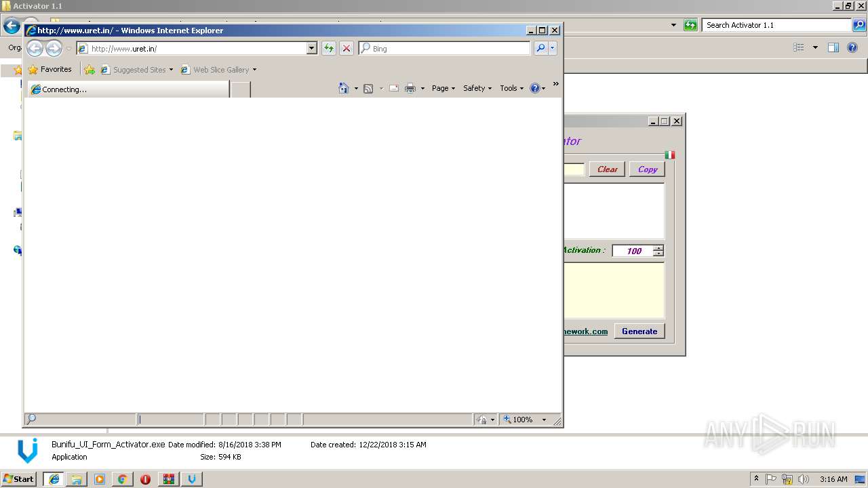Click Generate button in Activator window
This screenshot has width=868, height=488.
[x=639, y=331]
